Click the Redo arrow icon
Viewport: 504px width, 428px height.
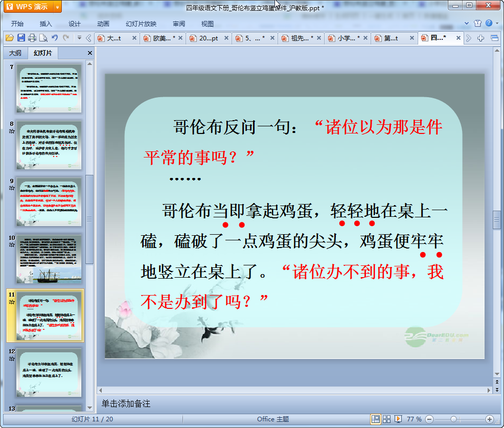(66, 38)
